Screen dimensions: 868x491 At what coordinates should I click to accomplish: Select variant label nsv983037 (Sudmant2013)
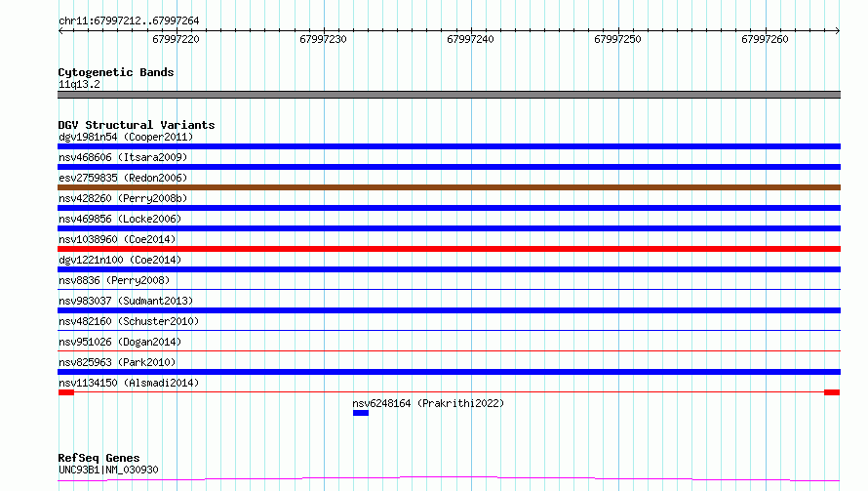126,301
